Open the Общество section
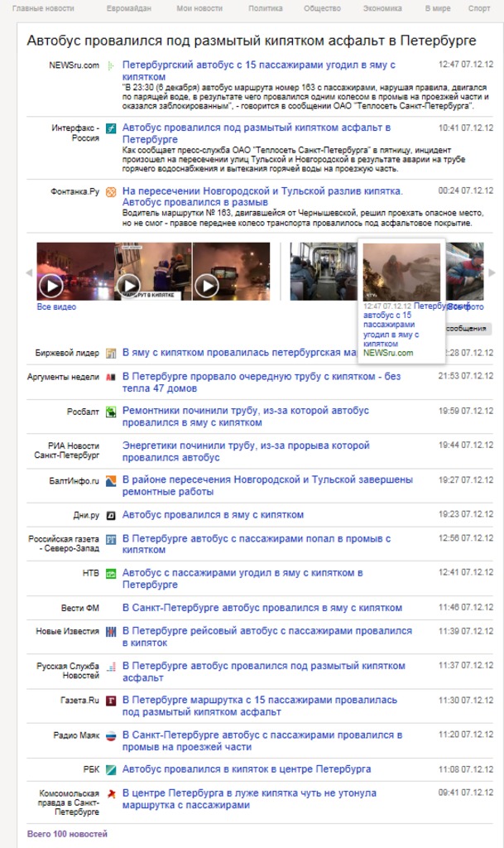504x848 pixels. click(322, 8)
